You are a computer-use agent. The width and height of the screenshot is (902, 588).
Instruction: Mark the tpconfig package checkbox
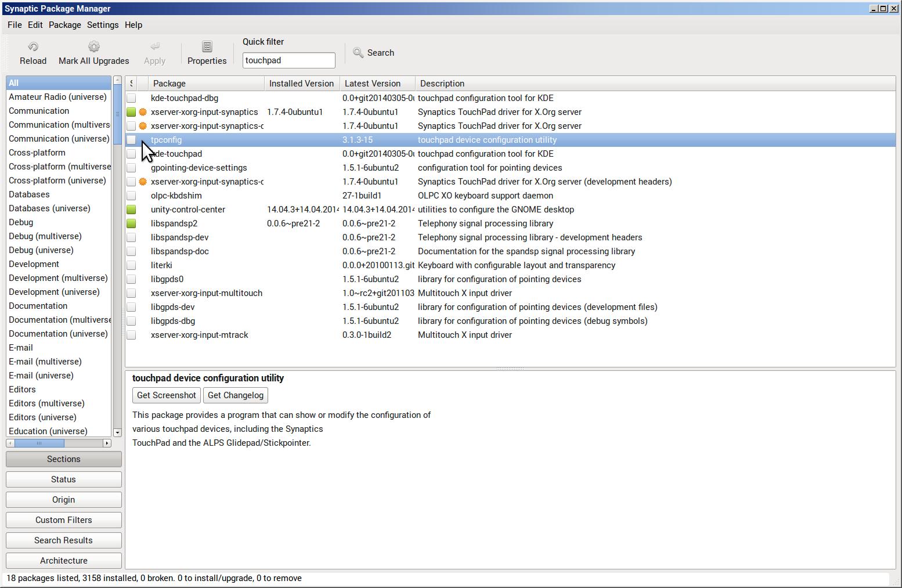pyautogui.click(x=131, y=140)
